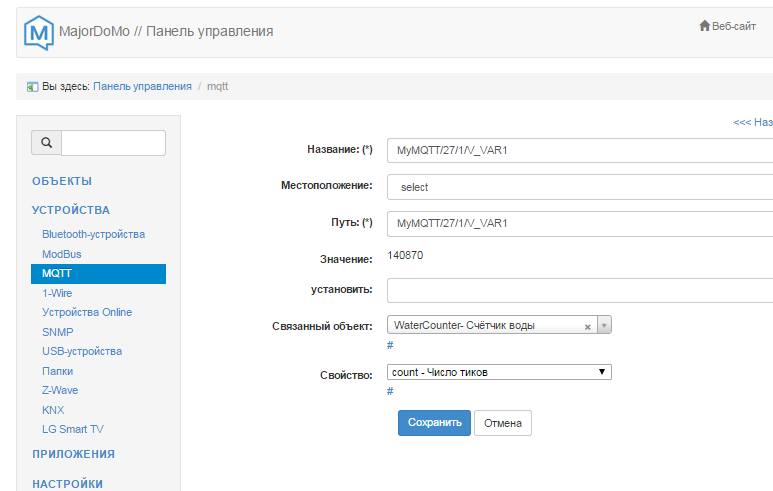This screenshot has width=773, height=491.
Task: Select the MQTT sidebar item
Action: tap(99, 274)
